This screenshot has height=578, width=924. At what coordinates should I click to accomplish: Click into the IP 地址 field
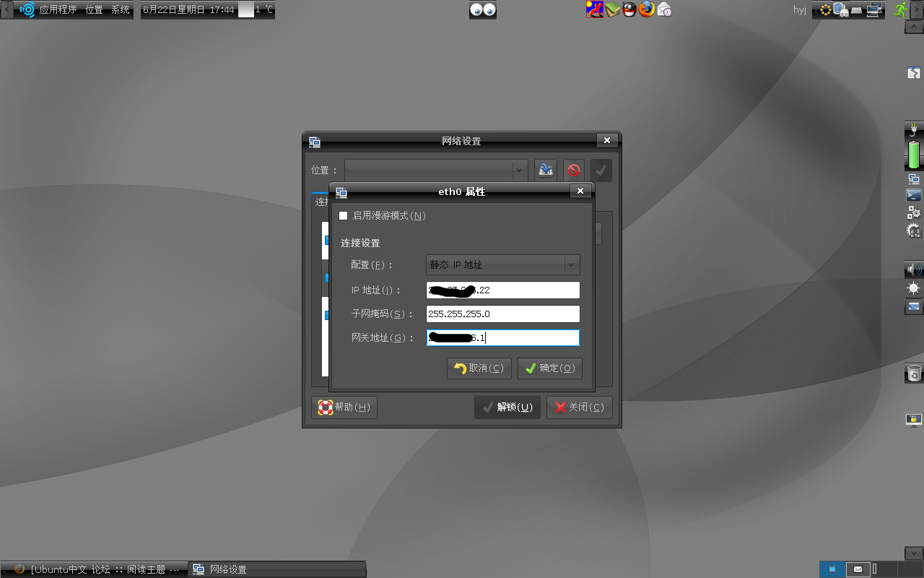(x=503, y=290)
